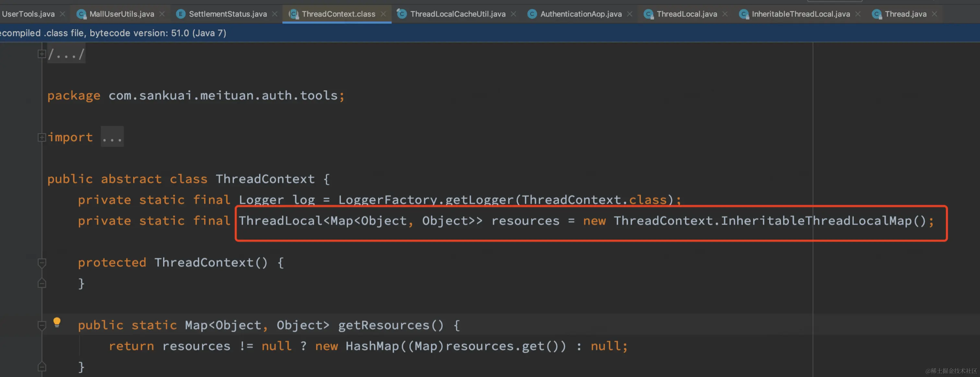Viewport: 980px width, 377px height.
Task: Switch to MallUserUtils.java tab
Action: coord(121,14)
